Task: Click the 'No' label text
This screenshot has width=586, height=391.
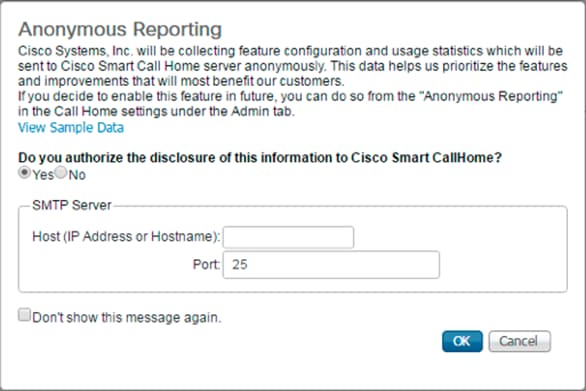Action: [x=77, y=175]
